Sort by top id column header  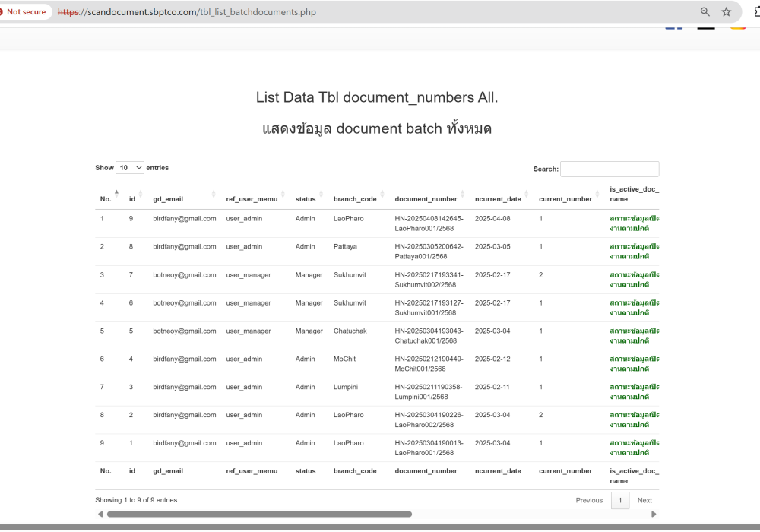[x=132, y=199]
